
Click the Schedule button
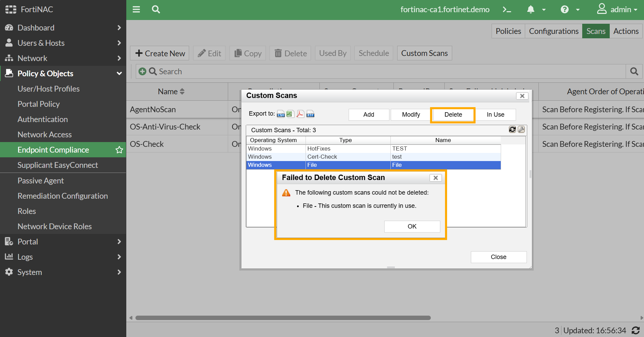click(374, 53)
